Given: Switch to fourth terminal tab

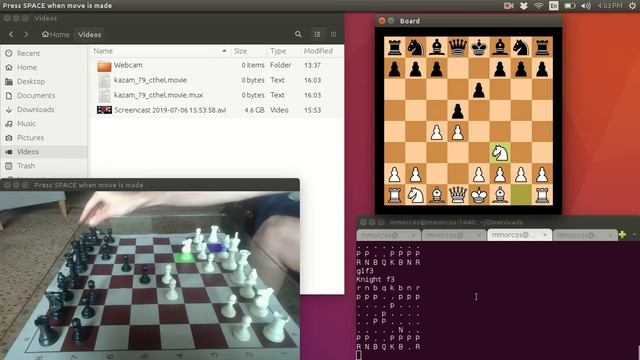Looking at the screenshot, I should click(x=585, y=235).
